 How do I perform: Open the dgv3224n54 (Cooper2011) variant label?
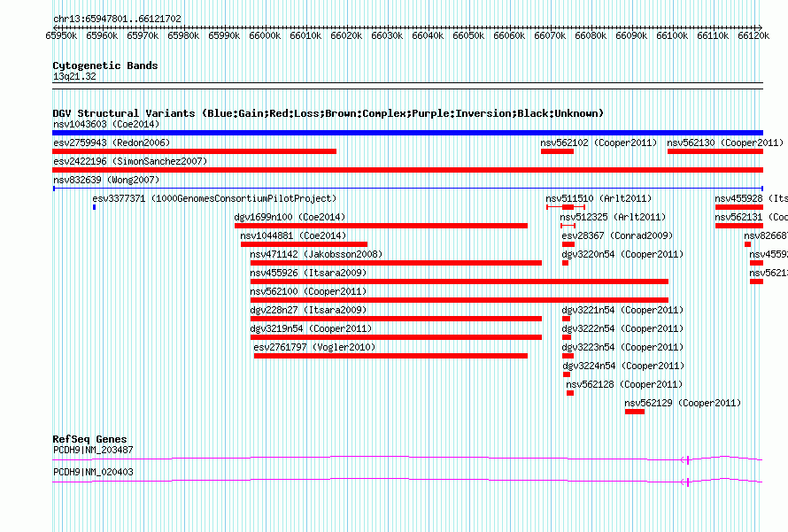click(623, 366)
